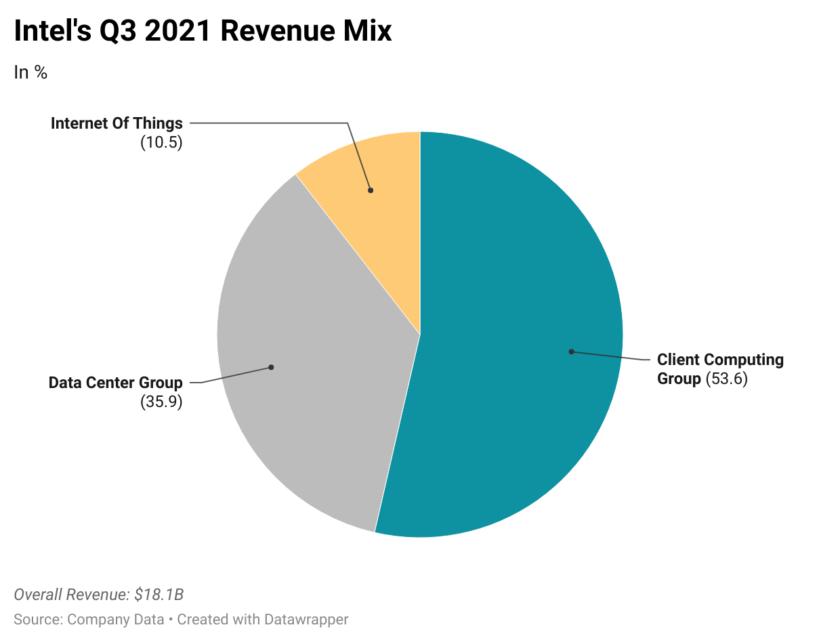Click the "Source: Company Data" text

click(89, 619)
